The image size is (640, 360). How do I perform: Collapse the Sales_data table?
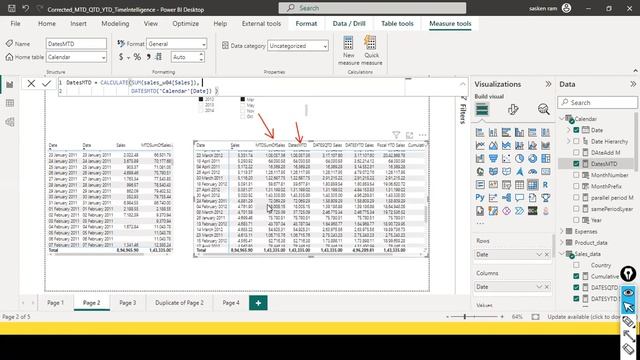pyautogui.click(x=562, y=253)
